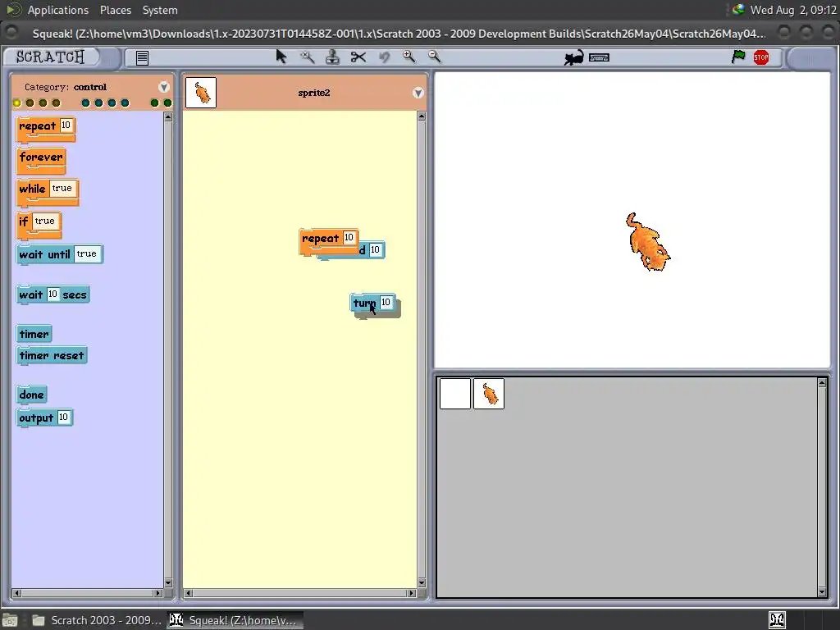
Task: Edit the true field in wait until block
Action: [x=86, y=254]
